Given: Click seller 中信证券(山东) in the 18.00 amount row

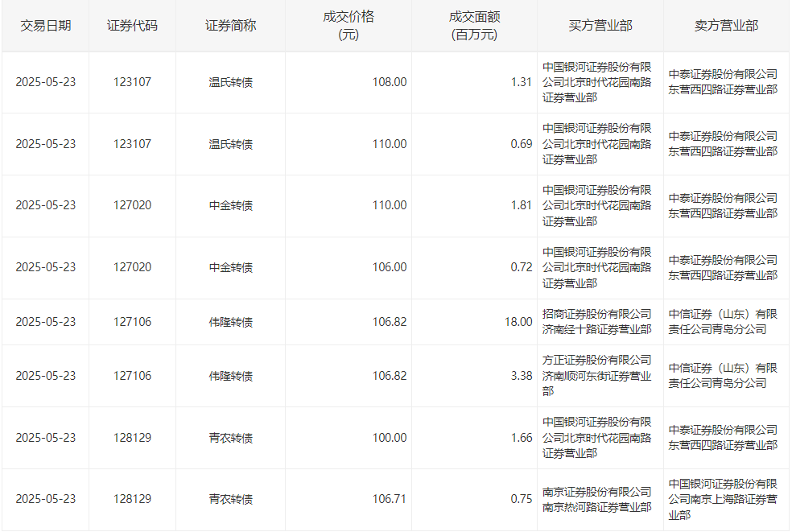Looking at the screenshot, I should 723,322.
